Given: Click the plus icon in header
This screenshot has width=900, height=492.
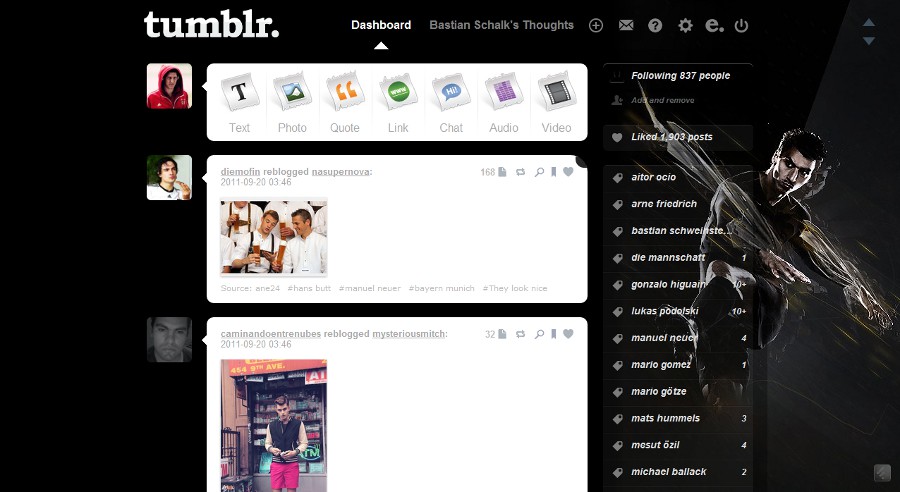Looking at the screenshot, I should tap(596, 25).
